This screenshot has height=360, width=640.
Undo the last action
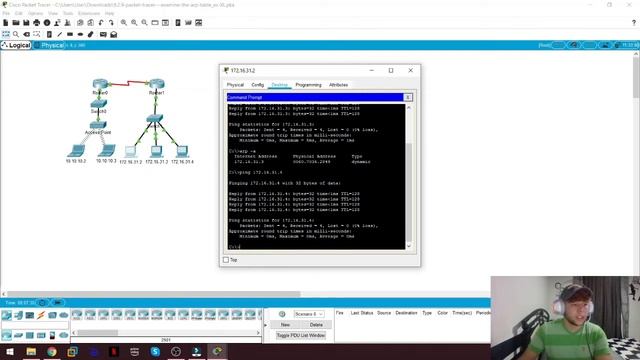[101, 23]
